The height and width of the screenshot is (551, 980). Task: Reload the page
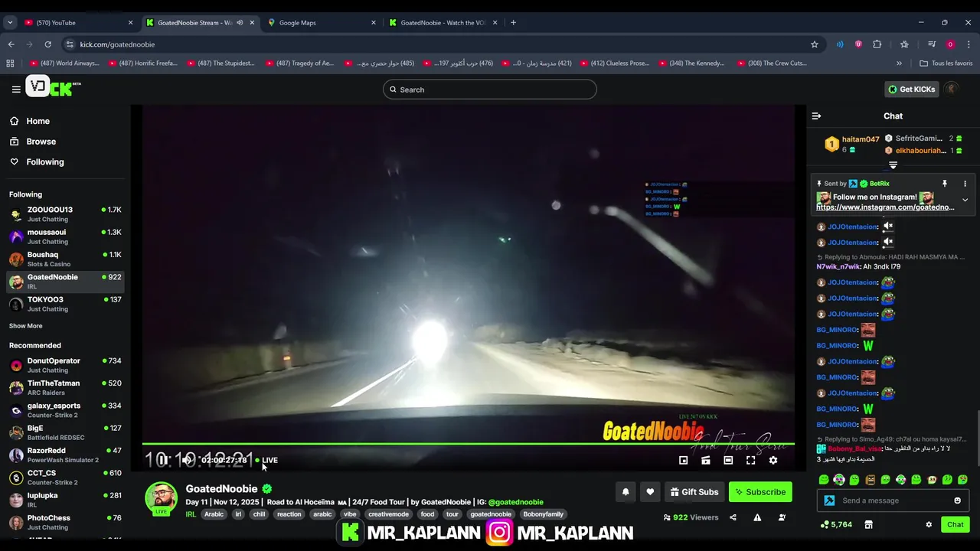pos(47,44)
